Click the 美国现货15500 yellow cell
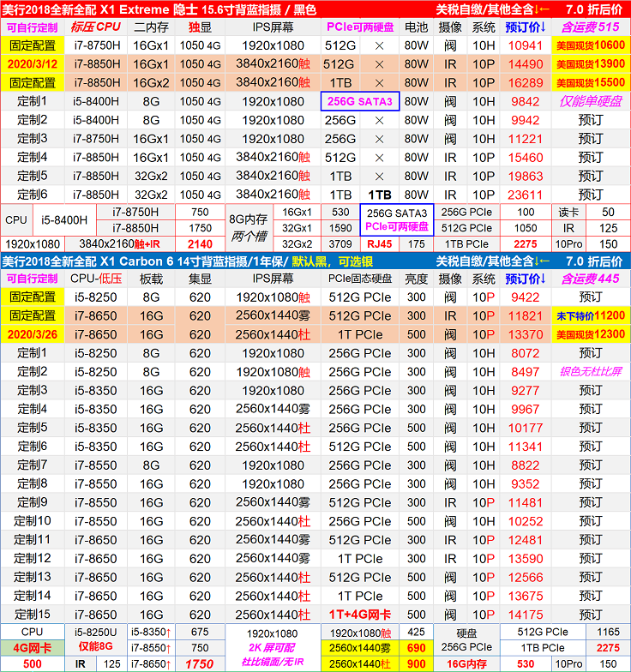This screenshot has height=672, width=631. pos(591,83)
